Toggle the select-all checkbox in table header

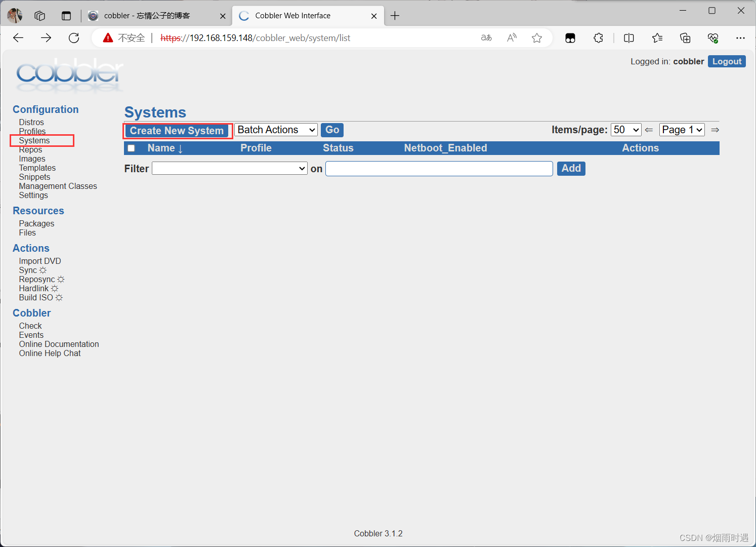(x=131, y=148)
